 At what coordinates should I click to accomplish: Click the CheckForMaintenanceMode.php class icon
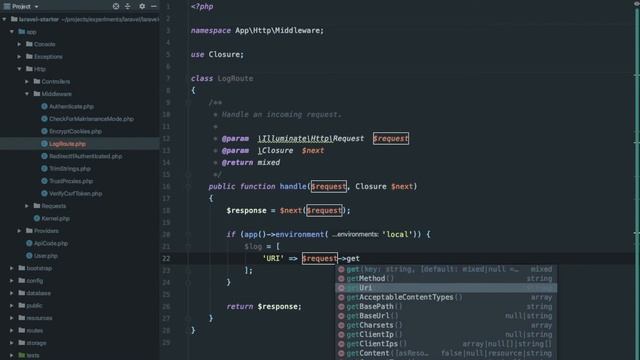pos(44,119)
